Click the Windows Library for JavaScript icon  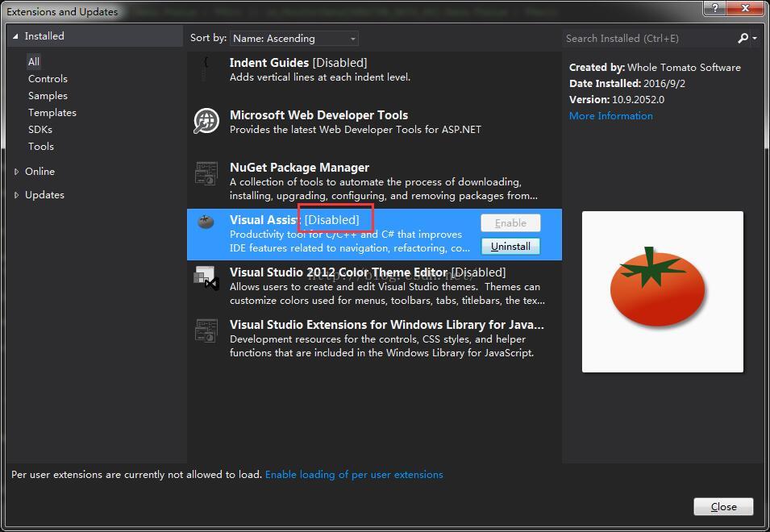point(206,330)
